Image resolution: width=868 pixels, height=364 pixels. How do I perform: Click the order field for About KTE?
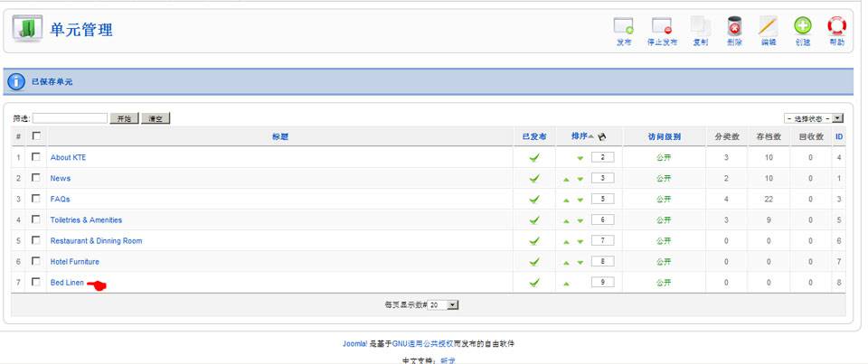click(x=602, y=158)
